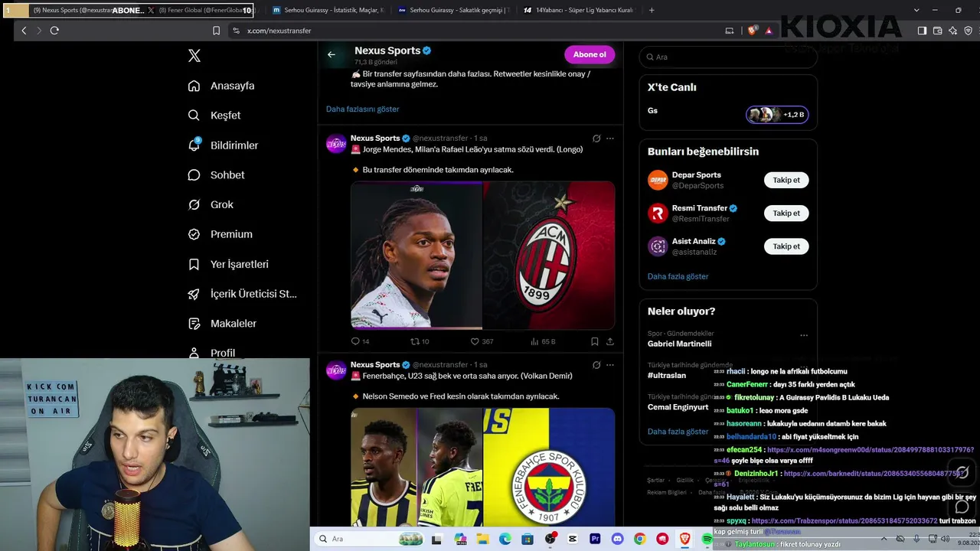980x551 pixels.
Task: Open the Nexus Sports avatar on Leão tweet
Action: [336, 144]
